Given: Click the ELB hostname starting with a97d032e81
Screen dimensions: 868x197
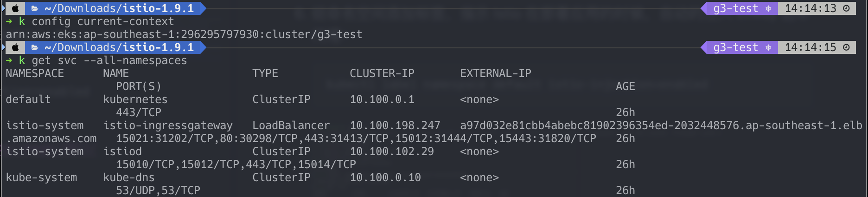Looking at the screenshot, I should pyautogui.click(x=661, y=125).
